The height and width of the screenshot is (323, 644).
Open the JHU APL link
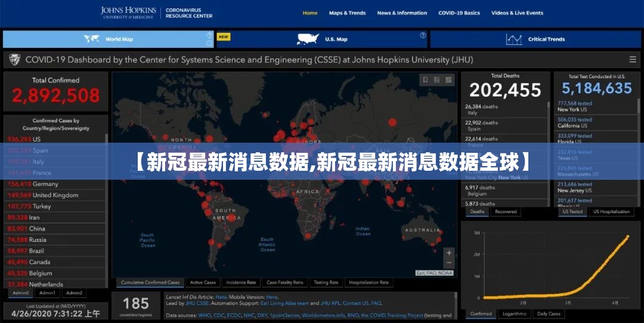tap(330, 303)
